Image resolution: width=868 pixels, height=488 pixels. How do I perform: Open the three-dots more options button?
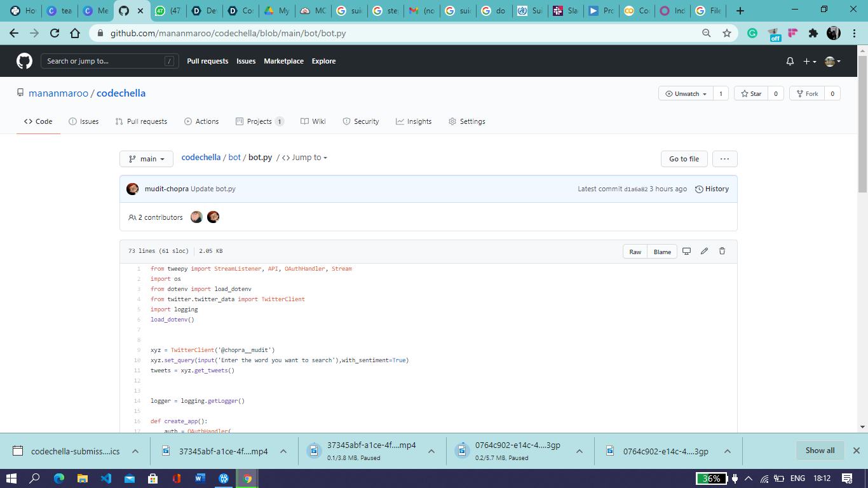click(724, 159)
